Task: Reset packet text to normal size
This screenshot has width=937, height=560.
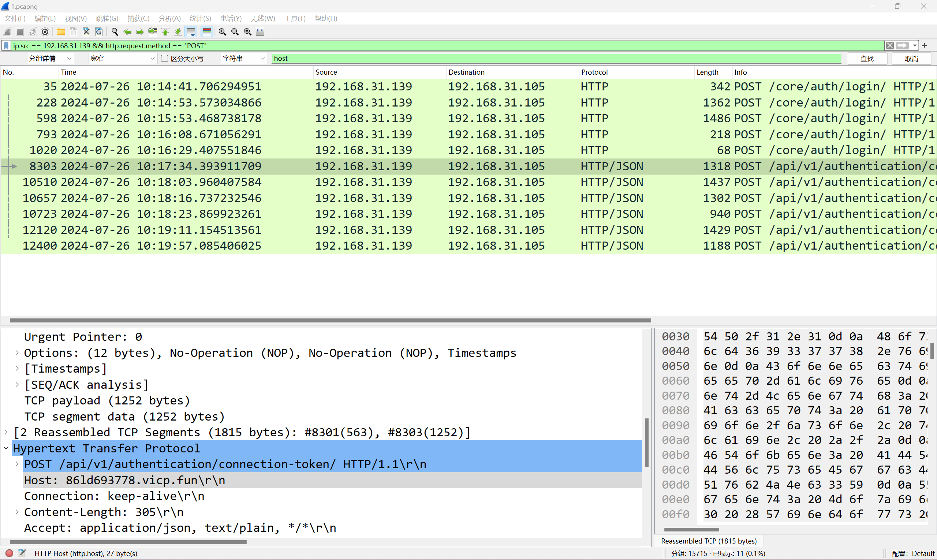Action: 247,32
